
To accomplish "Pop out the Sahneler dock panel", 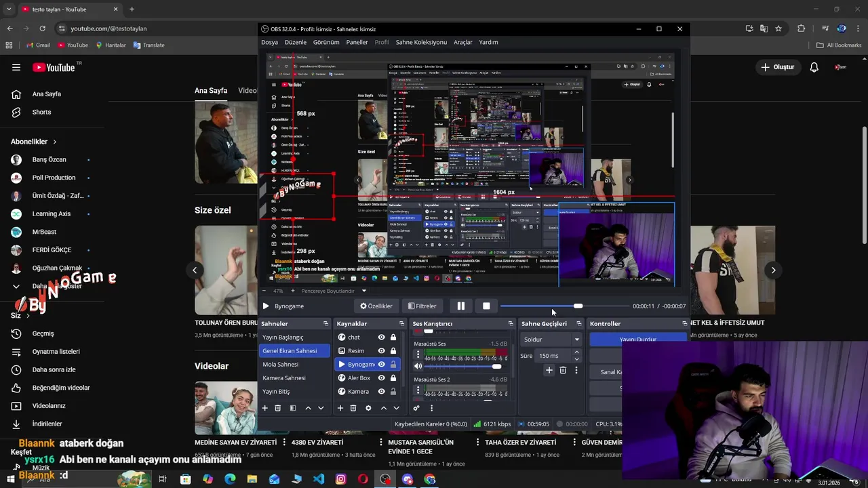I will 326,323.
